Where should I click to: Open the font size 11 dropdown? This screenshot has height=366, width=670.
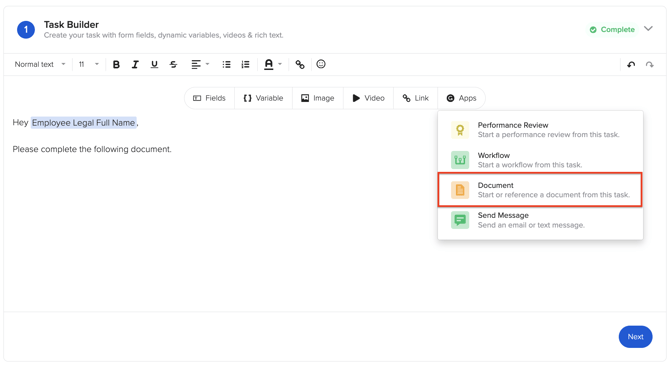88,64
